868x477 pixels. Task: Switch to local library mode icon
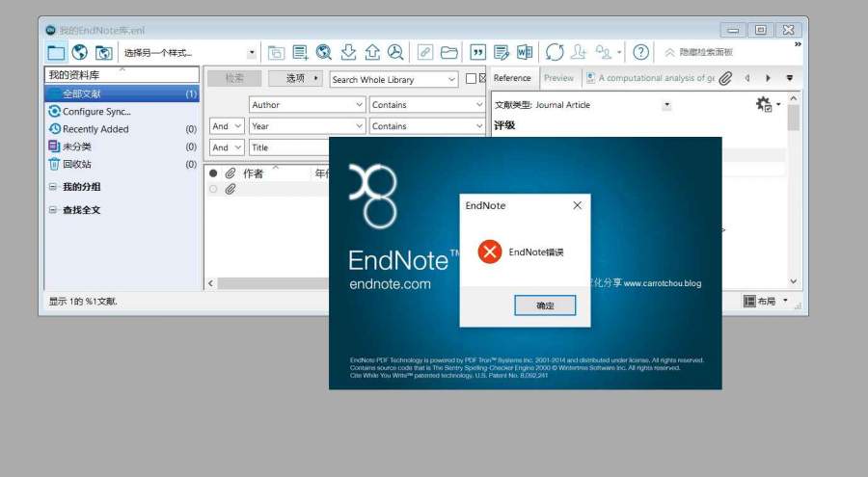[57, 53]
